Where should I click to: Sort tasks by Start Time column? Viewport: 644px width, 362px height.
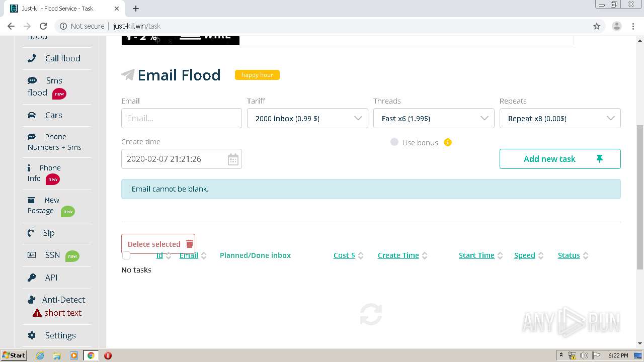point(476,255)
